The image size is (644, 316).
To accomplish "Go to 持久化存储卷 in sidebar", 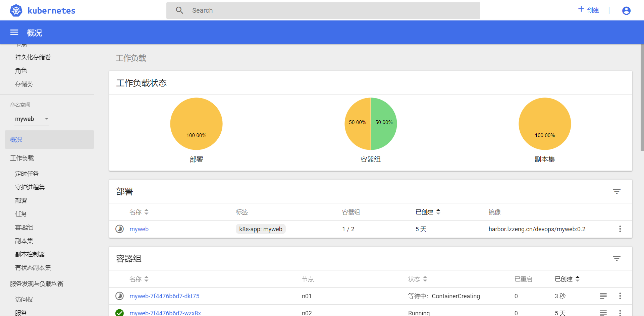I will (33, 57).
